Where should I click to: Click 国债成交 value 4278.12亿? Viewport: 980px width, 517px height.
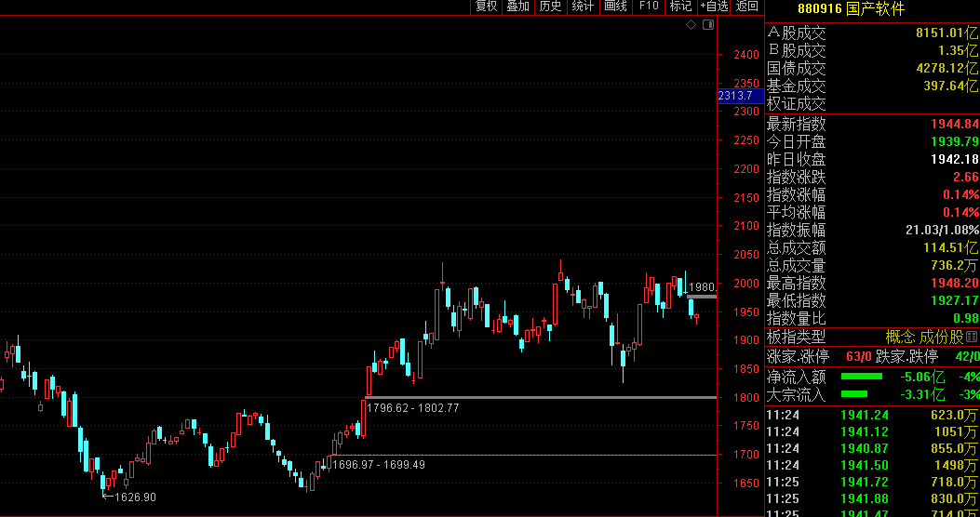946,68
